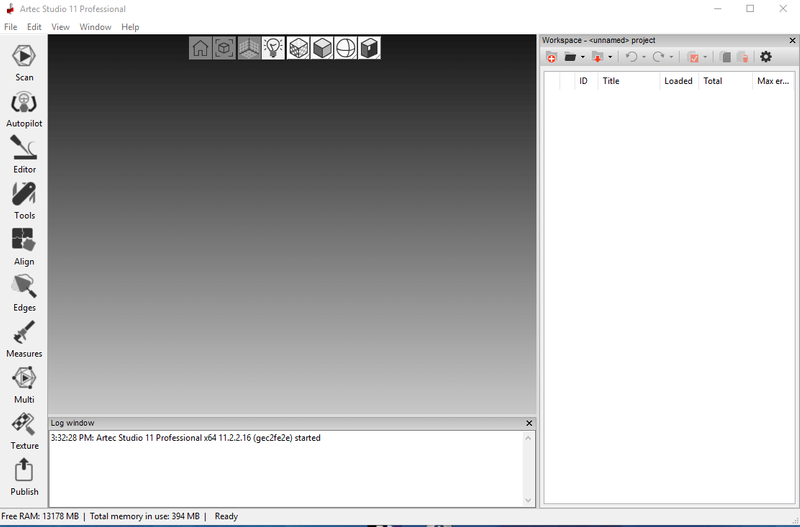Expand the undo history dropdown arrow

pyautogui.click(x=644, y=58)
